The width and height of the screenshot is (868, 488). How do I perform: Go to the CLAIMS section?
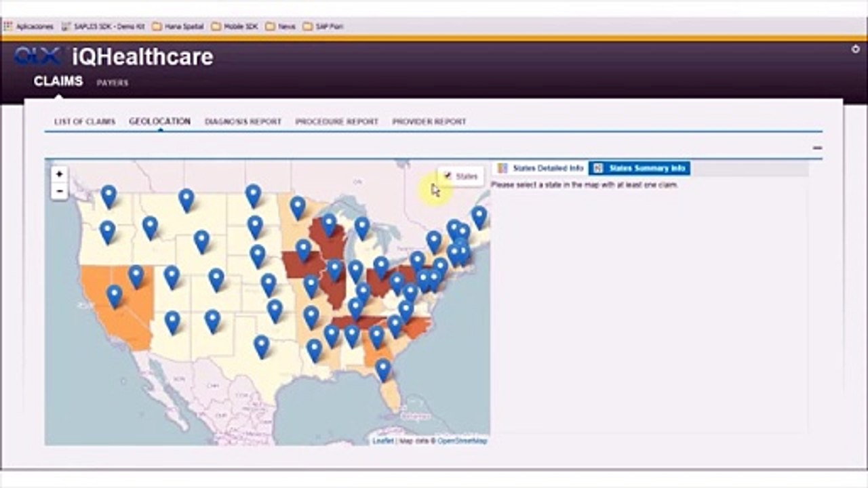point(58,81)
